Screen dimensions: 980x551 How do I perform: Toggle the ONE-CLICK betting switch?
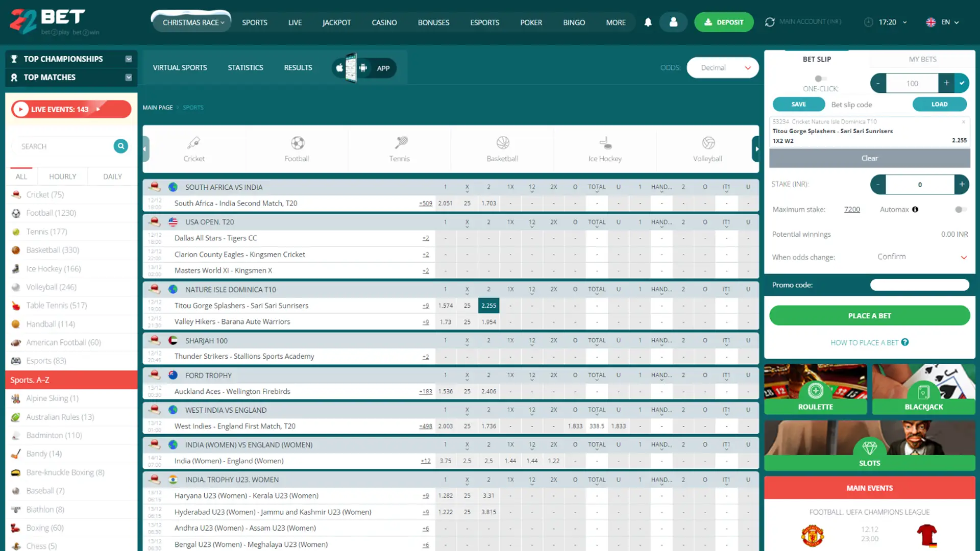point(820,79)
